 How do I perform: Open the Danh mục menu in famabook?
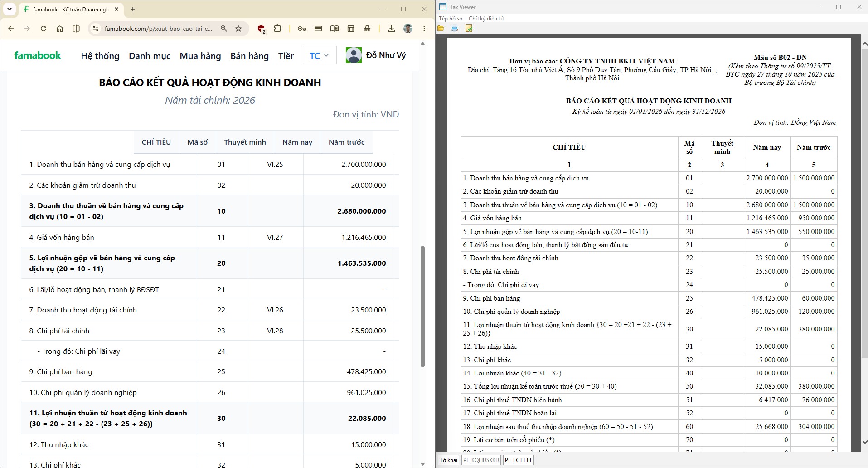(150, 56)
